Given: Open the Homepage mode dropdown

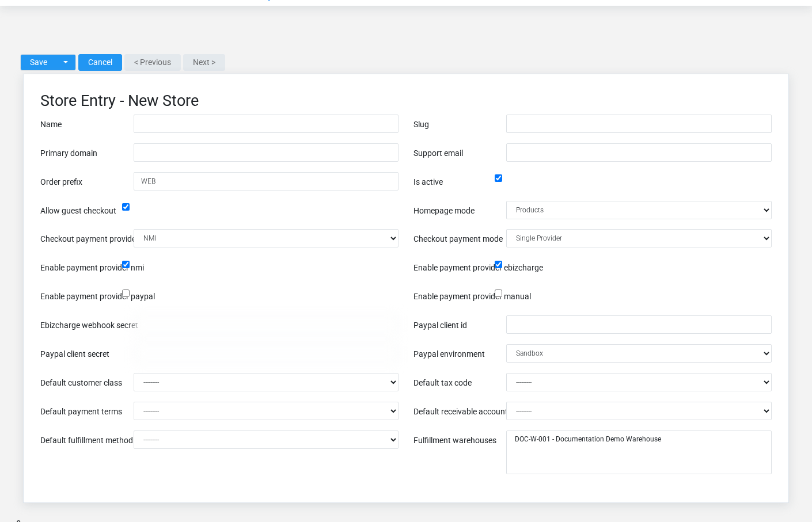Looking at the screenshot, I should pos(639,210).
